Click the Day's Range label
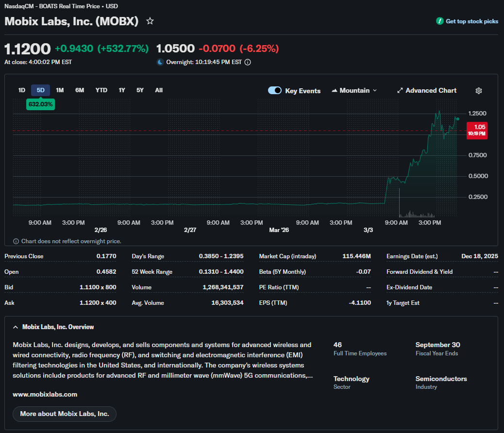Viewport: 504px width, 433px height. (x=148, y=256)
